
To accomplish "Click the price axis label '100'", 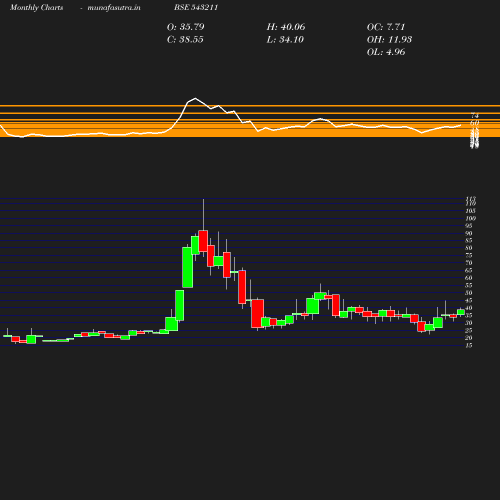I will pos(470,218).
